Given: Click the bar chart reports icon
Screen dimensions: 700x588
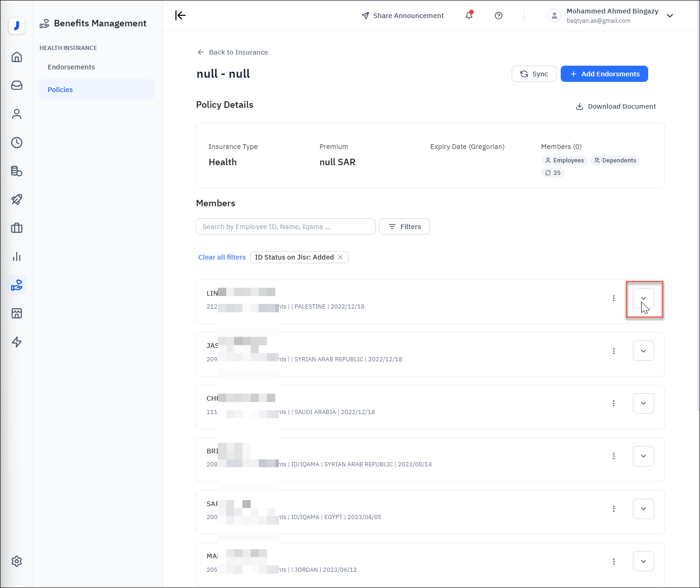Looking at the screenshot, I should tap(17, 257).
